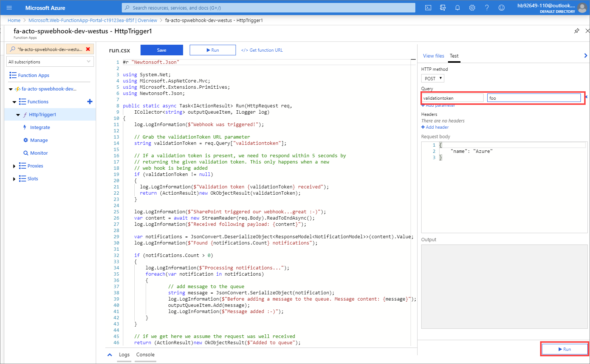Select the Test tab
Screen dimensions: 590x364
pyautogui.click(x=454, y=56)
